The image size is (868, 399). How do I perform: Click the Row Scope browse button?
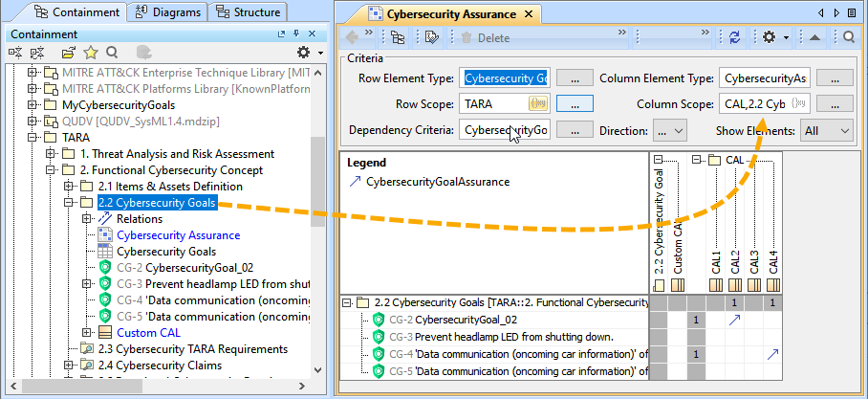click(575, 104)
